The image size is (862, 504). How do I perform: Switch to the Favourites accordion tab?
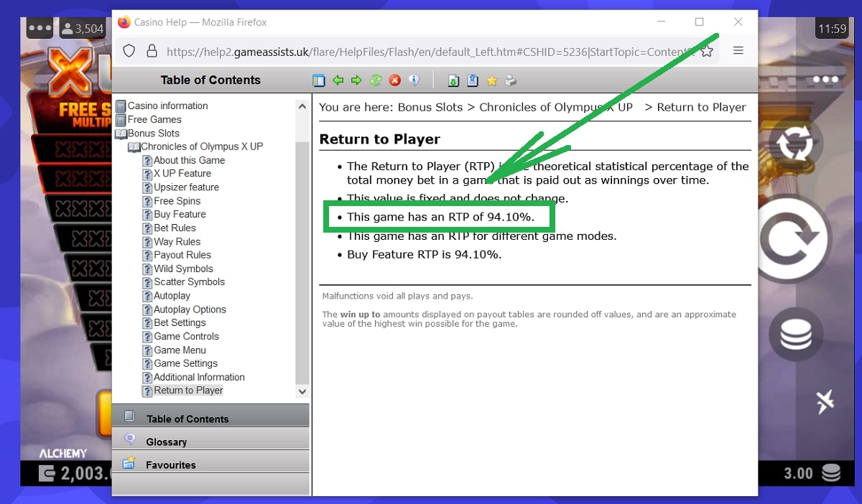(210, 462)
